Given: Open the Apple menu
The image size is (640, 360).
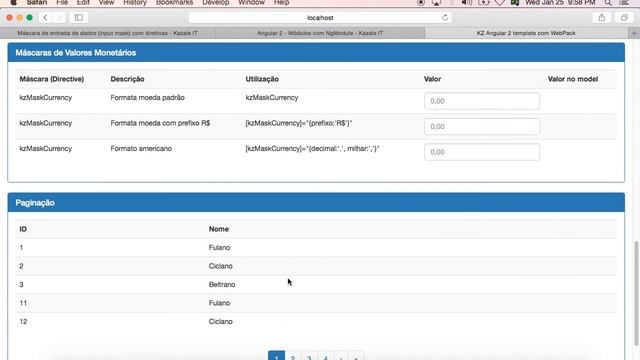Looking at the screenshot, I should (x=13, y=2).
